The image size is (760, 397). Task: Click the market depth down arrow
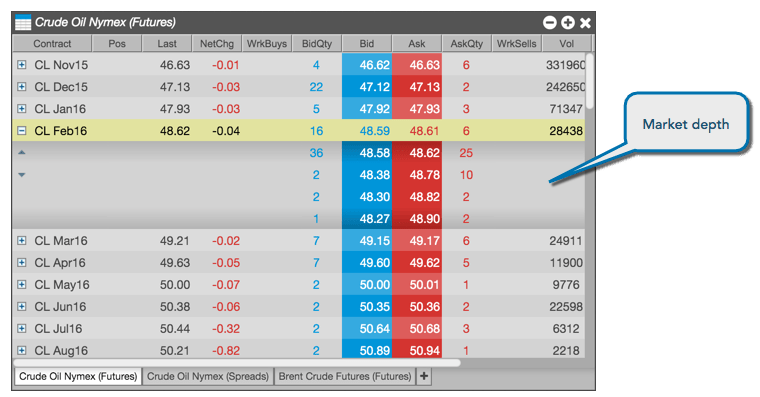pos(21,175)
